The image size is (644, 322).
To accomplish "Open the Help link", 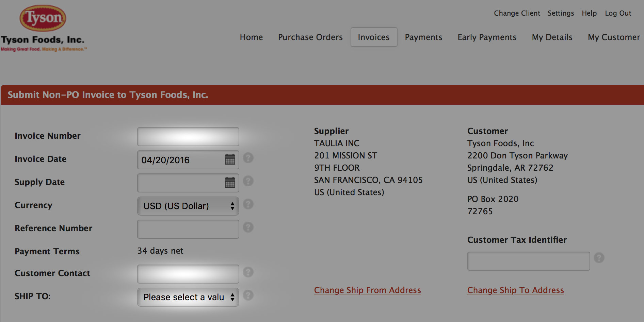I will [x=589, y=13].
